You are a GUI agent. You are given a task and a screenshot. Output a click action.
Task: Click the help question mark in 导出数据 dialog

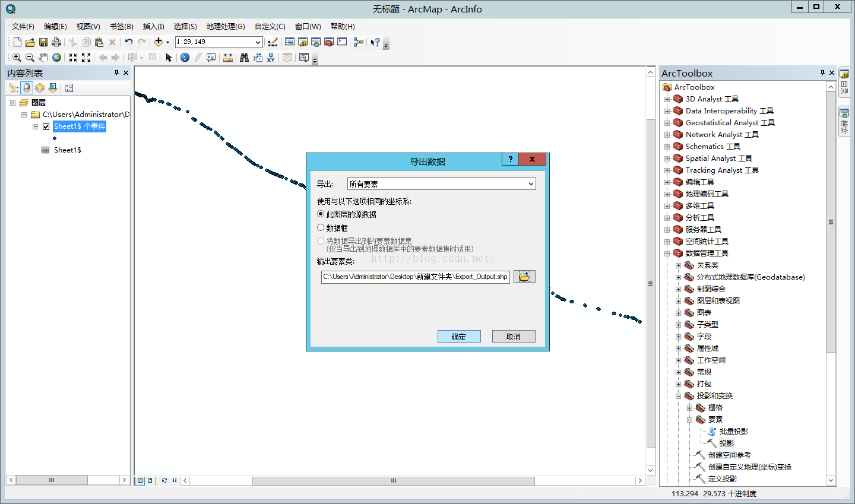click(x=510, y=159)
